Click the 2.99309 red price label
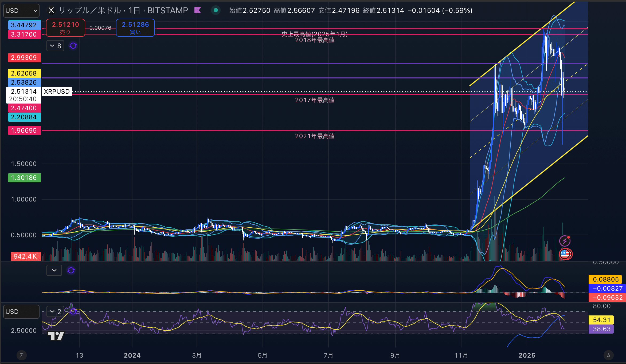This screenshot has height=364, width=626. 24,58
